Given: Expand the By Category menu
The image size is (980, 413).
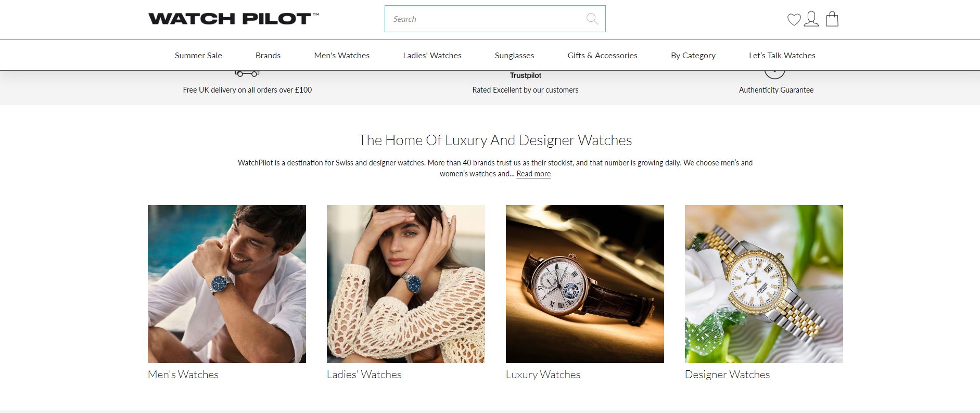Looking at the screenshot, I should click(693, 56).
